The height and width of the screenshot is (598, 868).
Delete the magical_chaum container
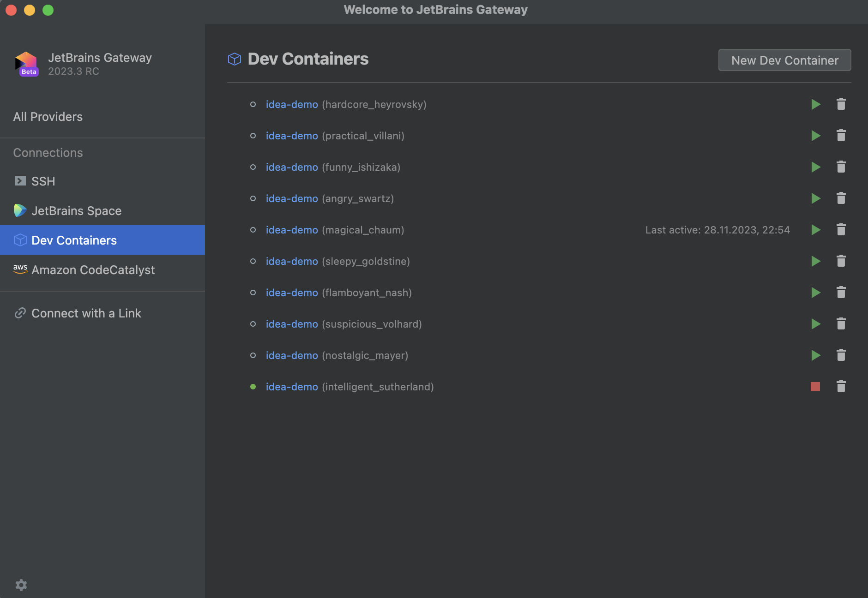841,230
